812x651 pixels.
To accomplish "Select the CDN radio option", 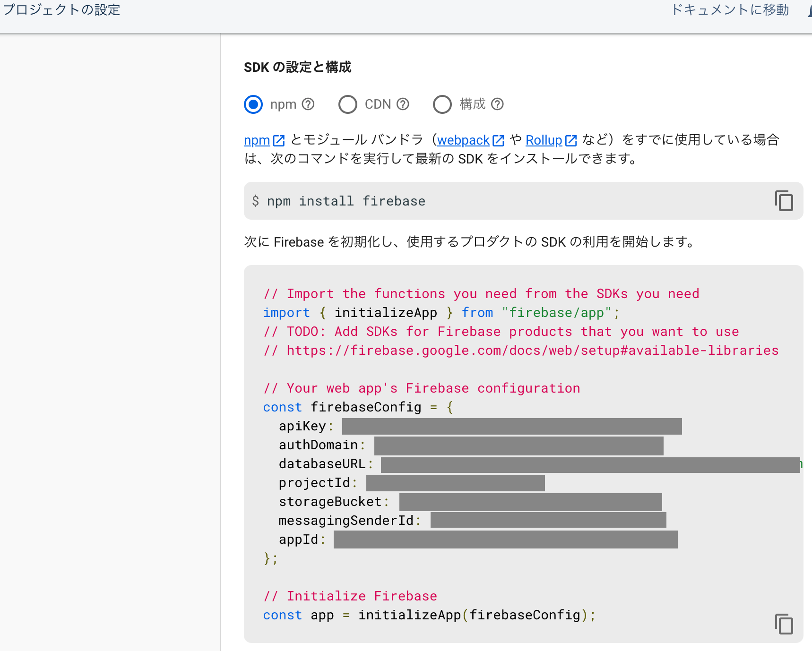I will click(x=348, y=104).
